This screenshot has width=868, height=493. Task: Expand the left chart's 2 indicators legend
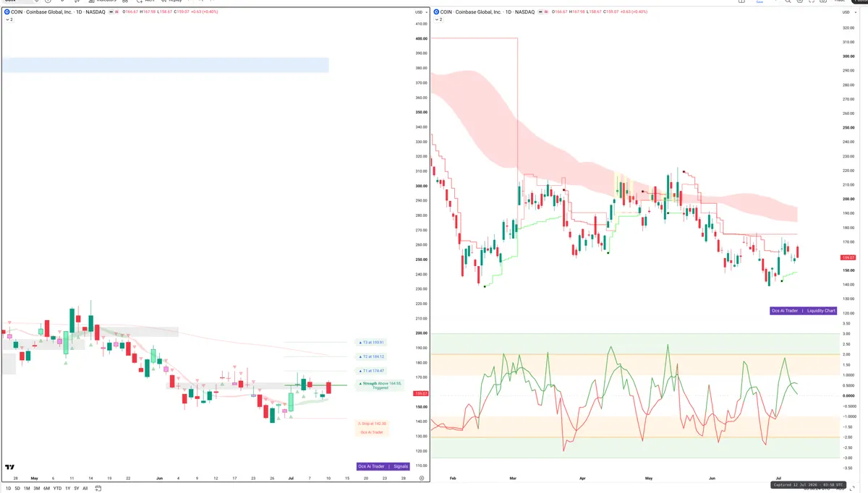(9, 20)
